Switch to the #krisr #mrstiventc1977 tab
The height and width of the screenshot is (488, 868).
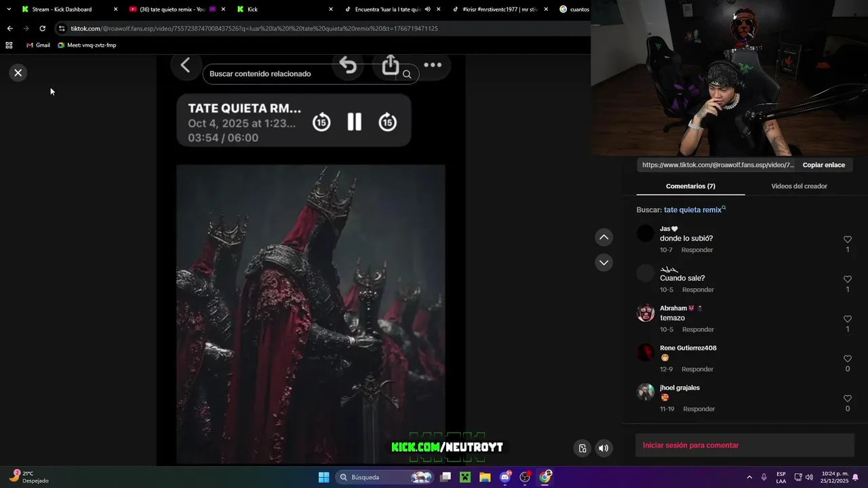tap(499, 9)
